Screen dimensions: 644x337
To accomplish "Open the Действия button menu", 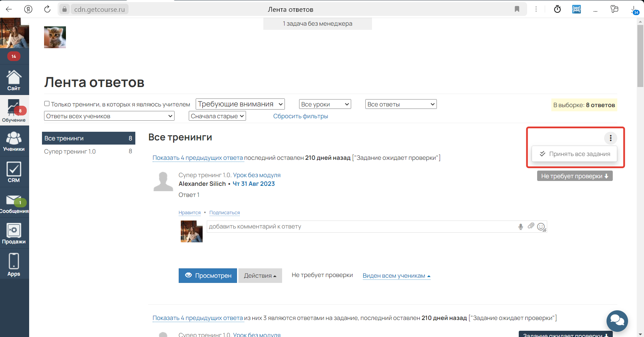I will coord(260,276).
